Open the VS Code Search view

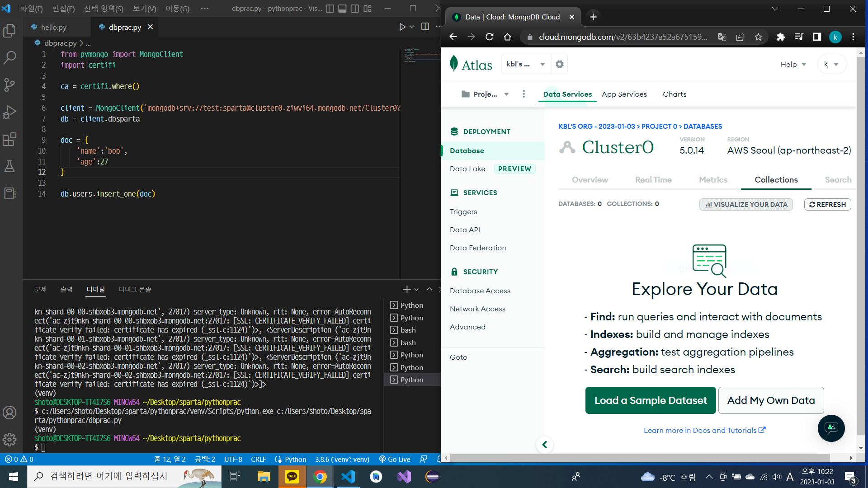pyautogui.click(x=9, y=57)
